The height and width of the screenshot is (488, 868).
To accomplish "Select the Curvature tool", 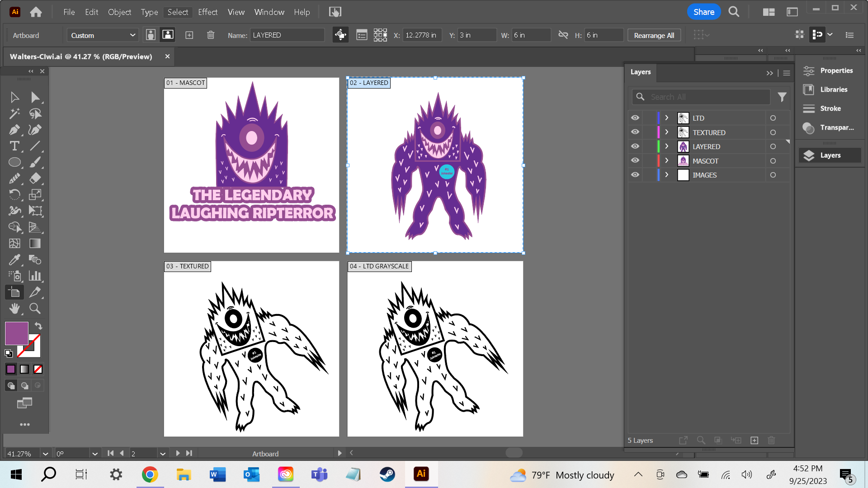I will coord(35,130).
